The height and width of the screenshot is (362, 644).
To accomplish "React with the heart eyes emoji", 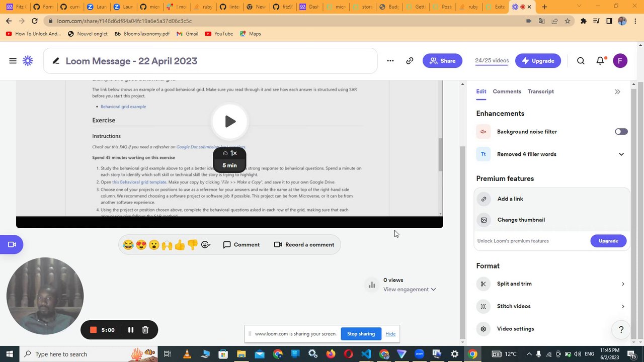I will point(141,245).
